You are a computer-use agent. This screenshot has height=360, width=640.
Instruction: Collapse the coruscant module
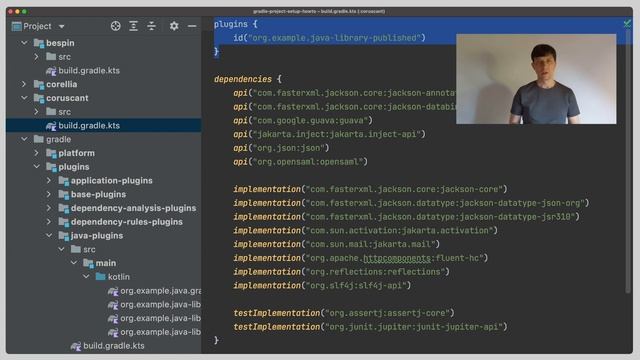(x=24, y=98)
